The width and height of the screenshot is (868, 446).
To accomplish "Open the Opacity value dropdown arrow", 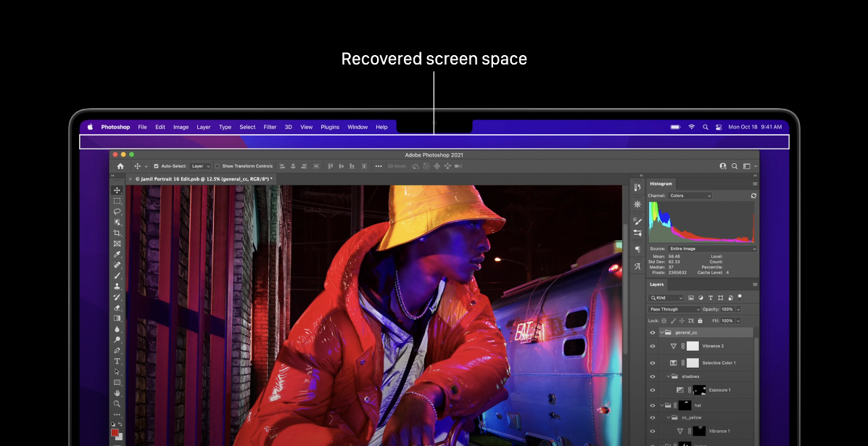I will pos(738,310).
